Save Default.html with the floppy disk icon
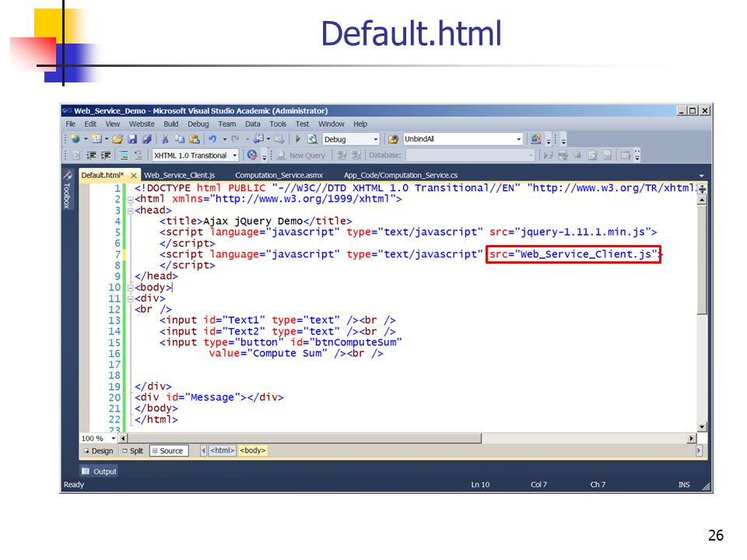747x560 pixels. point(132,139)
